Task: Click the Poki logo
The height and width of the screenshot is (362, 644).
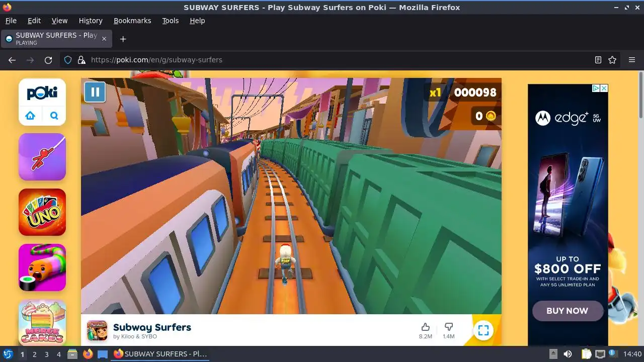Action: (x=42, y=93)
